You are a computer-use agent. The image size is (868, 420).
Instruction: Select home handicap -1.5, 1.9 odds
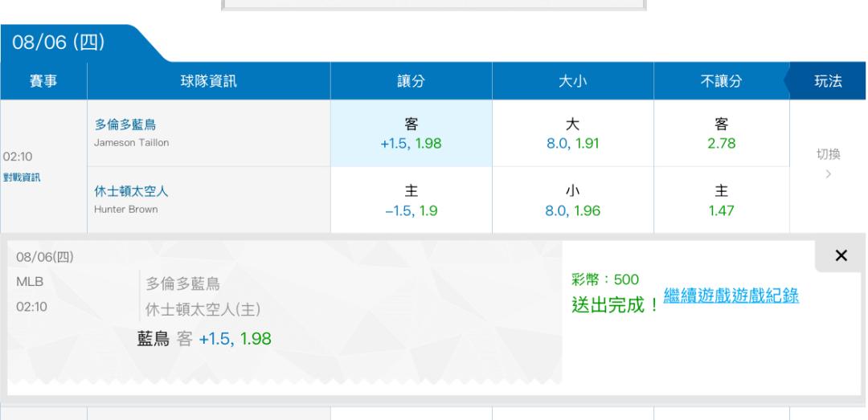[411, 200]
